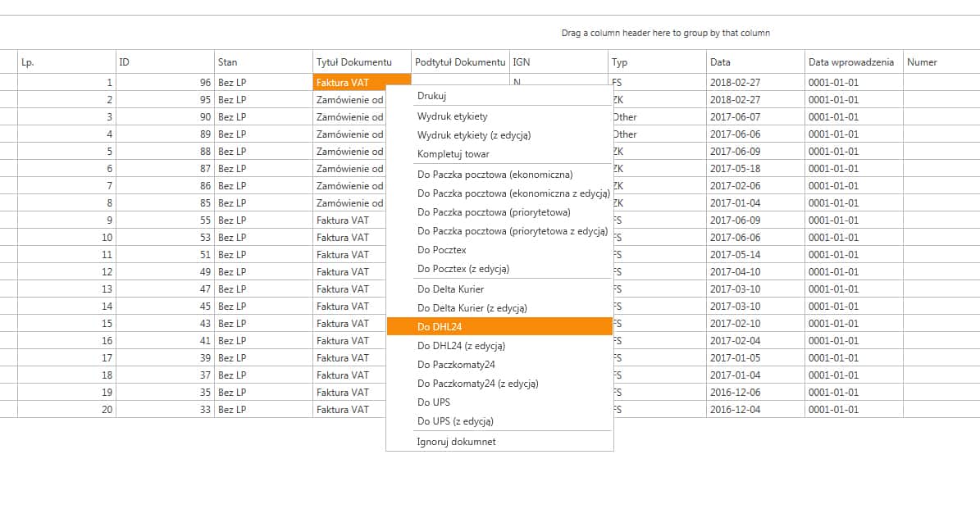980x509 pixels.
Task: Click Lp. cell 10
Action: tap(67, 238)
